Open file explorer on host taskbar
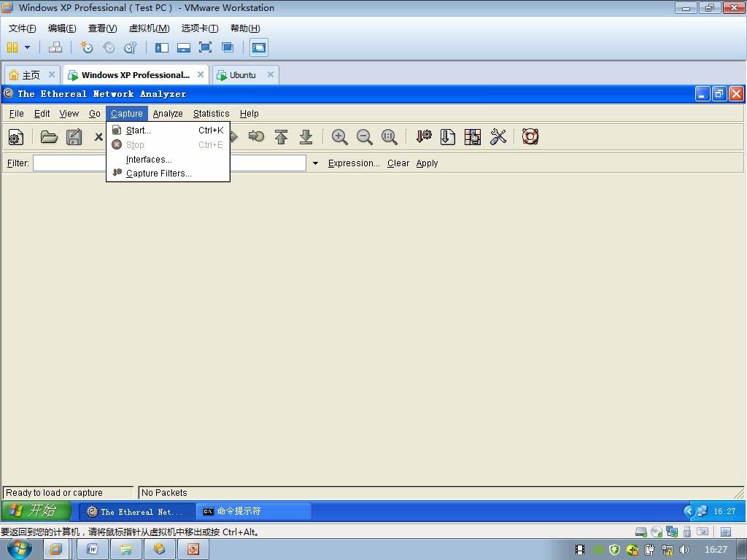Image resolution: width=747 pixels, height=560 pixels. coord(125,549)
